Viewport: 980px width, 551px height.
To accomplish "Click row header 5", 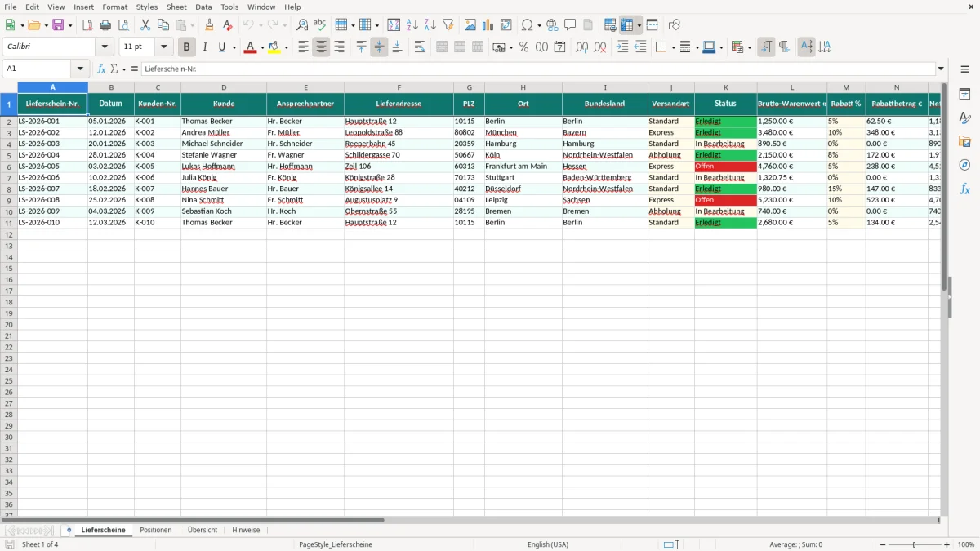I will [9, 155].
